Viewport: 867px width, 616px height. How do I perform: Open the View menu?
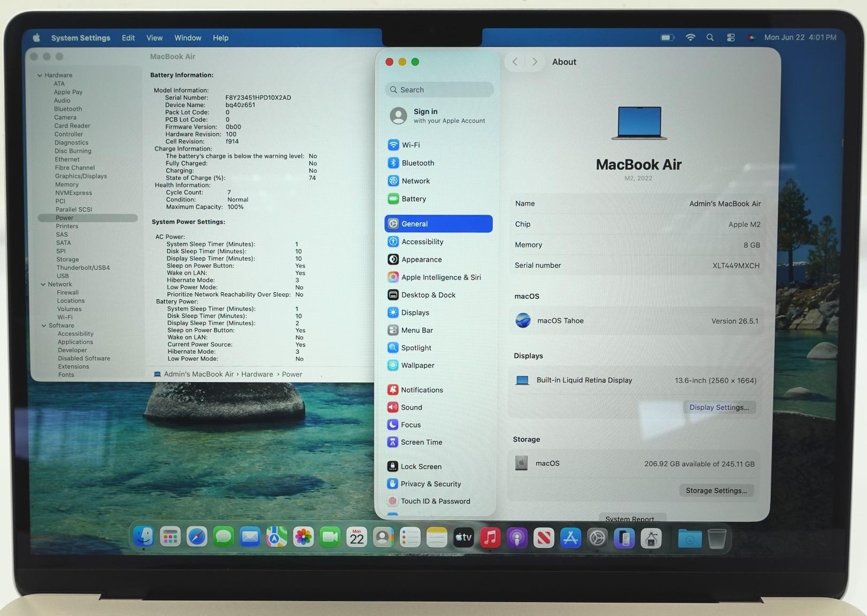pyautogui.click(x=154, y=38)
